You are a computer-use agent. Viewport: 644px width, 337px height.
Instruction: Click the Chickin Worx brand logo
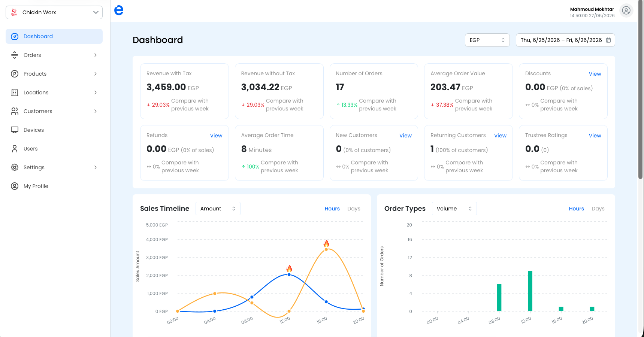[14, 12]
